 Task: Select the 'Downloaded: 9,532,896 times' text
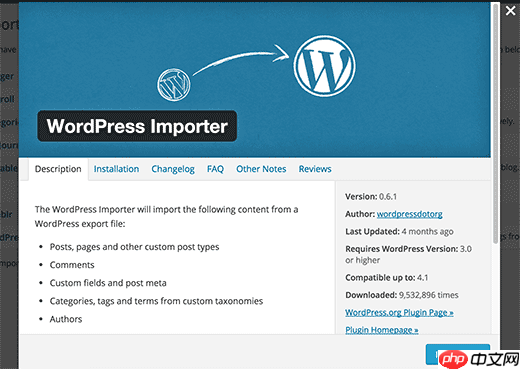402,295
